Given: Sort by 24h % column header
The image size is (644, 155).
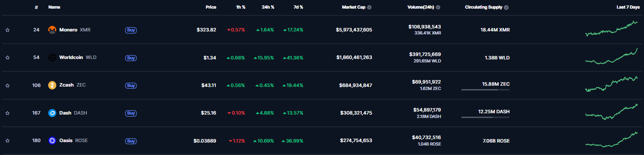Looking at the screenshot, I should click(267, 7).
